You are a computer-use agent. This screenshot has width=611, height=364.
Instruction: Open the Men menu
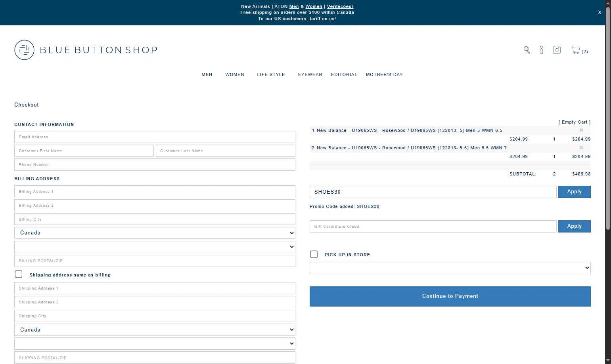tap(207, 74)
